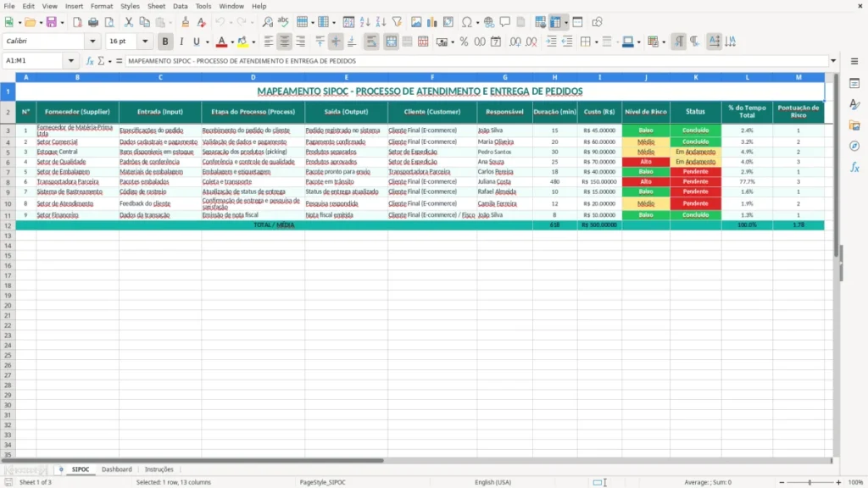The width and height of the screenshot is (868, 488).
Task: Open highlight color dropdown arrow
Action: tap(253, 42)
